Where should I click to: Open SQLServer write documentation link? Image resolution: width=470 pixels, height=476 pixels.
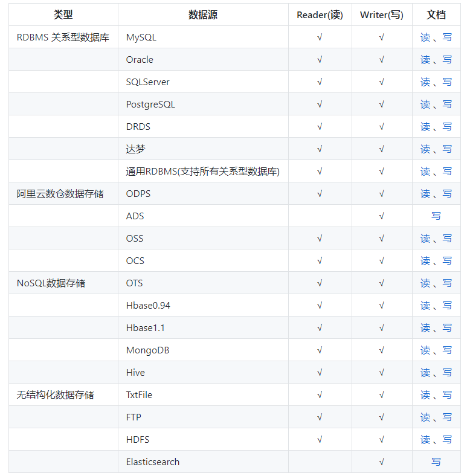coord(447,82)
